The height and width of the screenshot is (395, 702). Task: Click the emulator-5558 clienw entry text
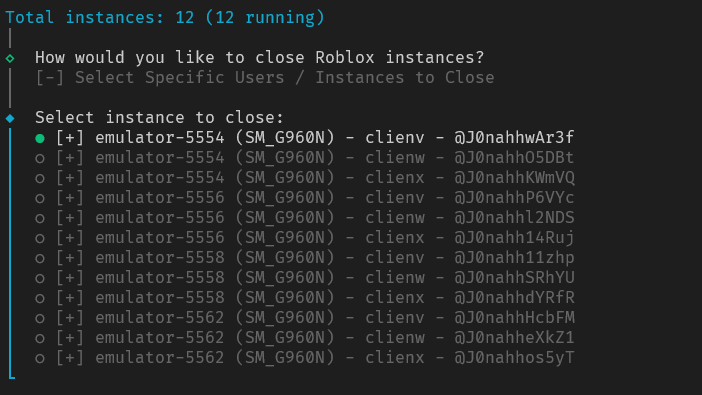click(260, 278)
